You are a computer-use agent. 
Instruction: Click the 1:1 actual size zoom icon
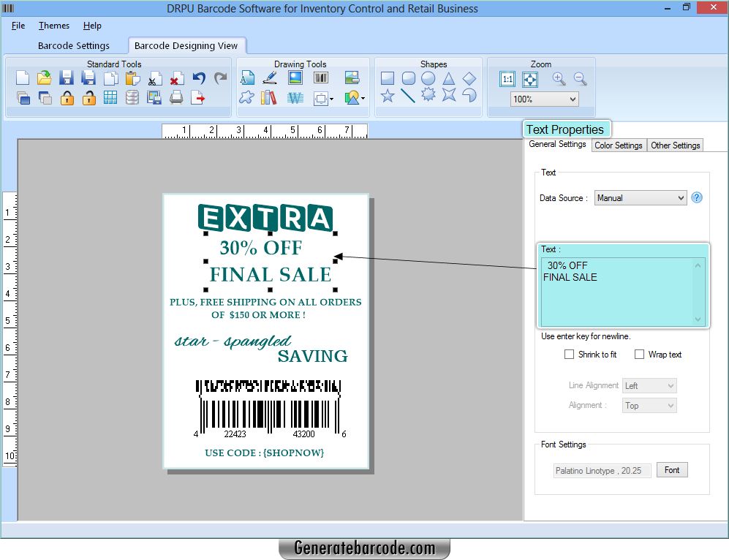click(507, 79)
